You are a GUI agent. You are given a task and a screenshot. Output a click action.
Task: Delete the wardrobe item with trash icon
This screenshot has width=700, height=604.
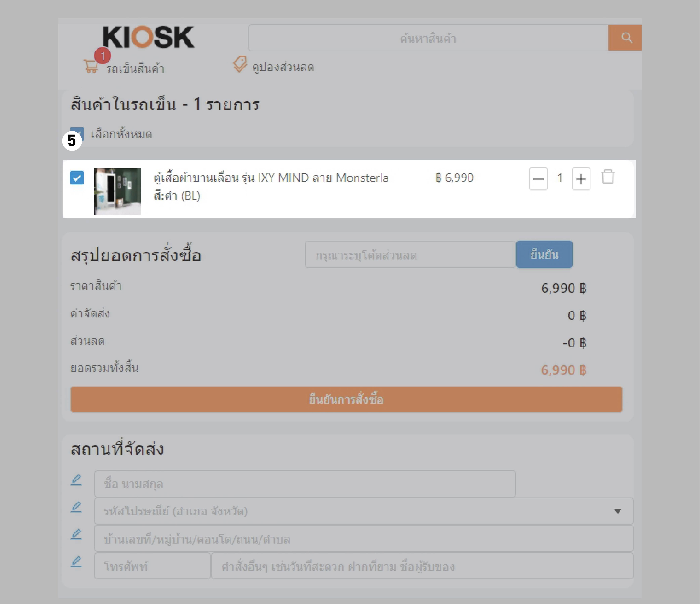[608, 177]
